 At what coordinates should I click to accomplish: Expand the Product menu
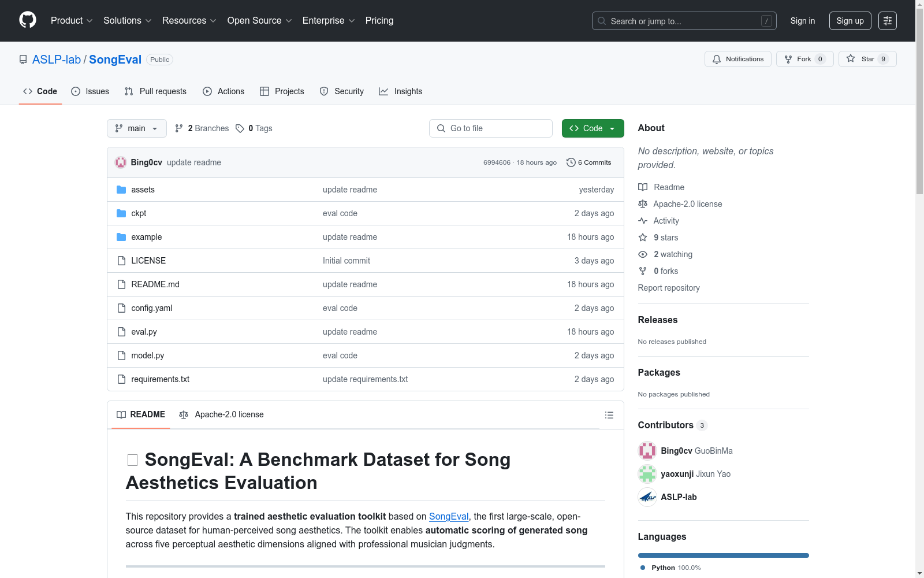point(72,21)
